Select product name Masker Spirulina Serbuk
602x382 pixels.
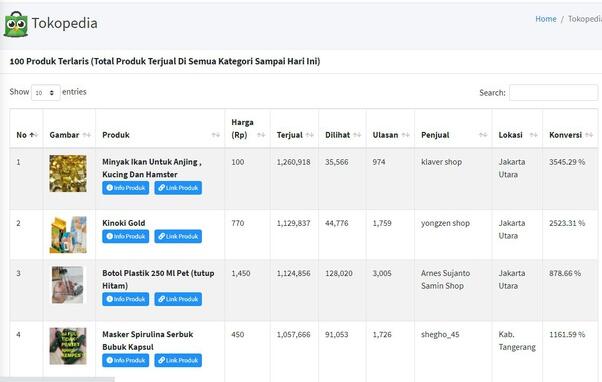(x=147, y=340)
